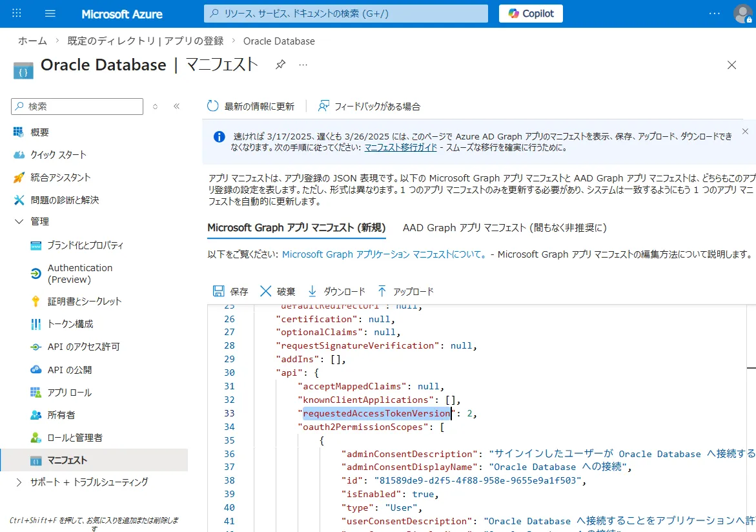Open API のアクセス許可 page
The height and width of the screenshot is (532, 756).
pyautogui.click(x=83, y=347)
